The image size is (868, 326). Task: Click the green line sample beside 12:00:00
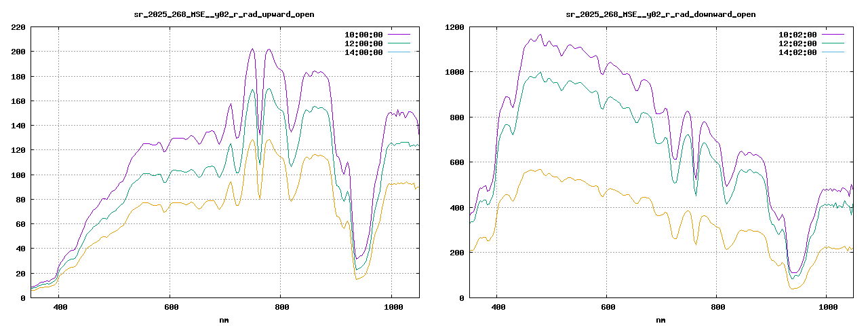tap(399, 43)
